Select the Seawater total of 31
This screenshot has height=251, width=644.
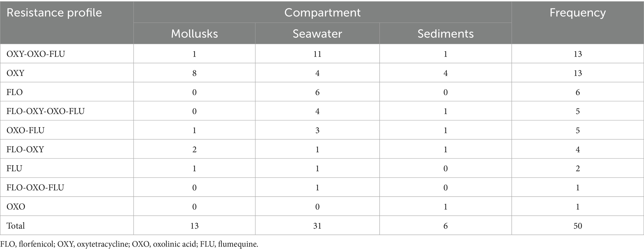(317, 226)
